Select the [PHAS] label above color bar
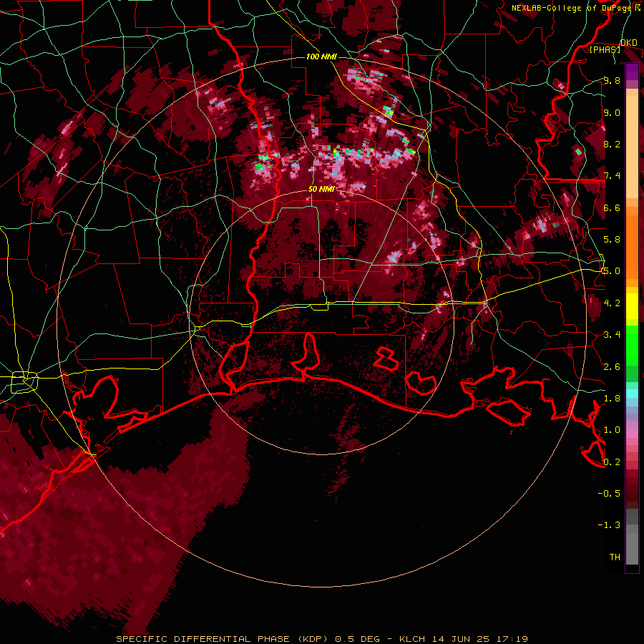 [605, 49]
